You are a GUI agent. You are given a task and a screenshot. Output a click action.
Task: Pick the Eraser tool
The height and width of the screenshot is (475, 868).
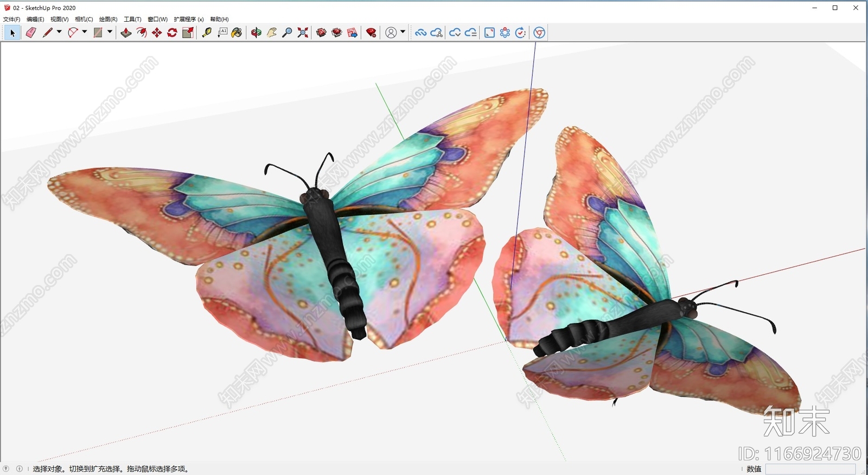pos(31,33)
